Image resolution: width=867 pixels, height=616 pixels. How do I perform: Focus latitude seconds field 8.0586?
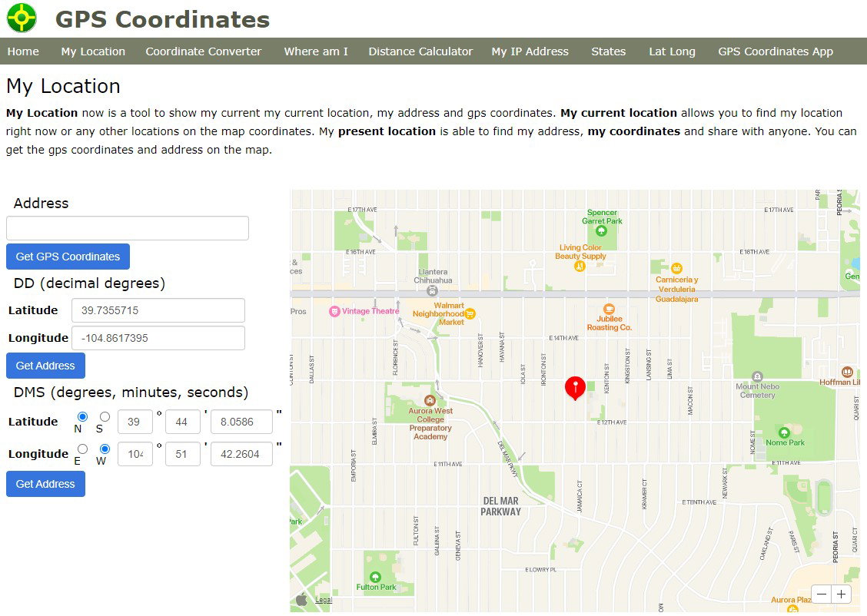click(241, 422)
